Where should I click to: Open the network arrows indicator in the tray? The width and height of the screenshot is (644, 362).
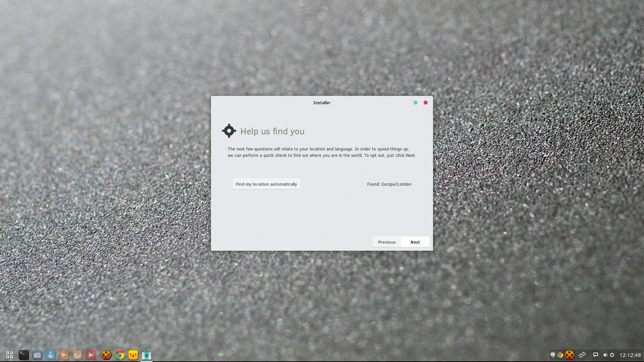[x=582, y=355]
